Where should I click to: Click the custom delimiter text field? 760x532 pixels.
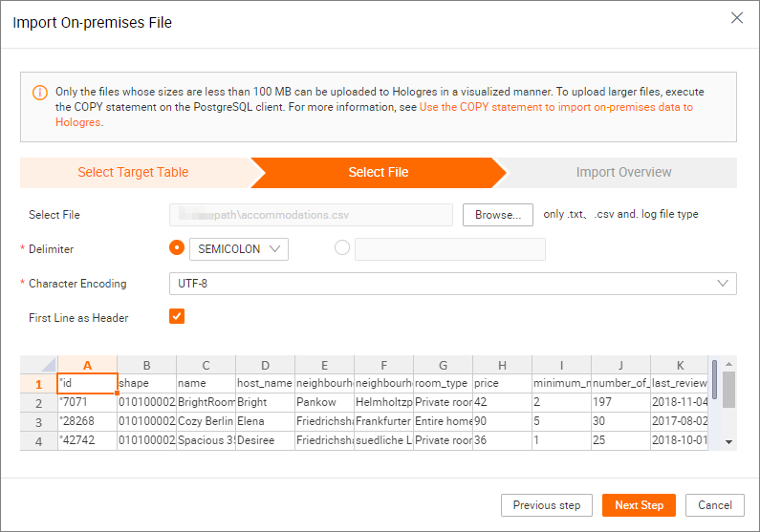[x=449, y=249]
